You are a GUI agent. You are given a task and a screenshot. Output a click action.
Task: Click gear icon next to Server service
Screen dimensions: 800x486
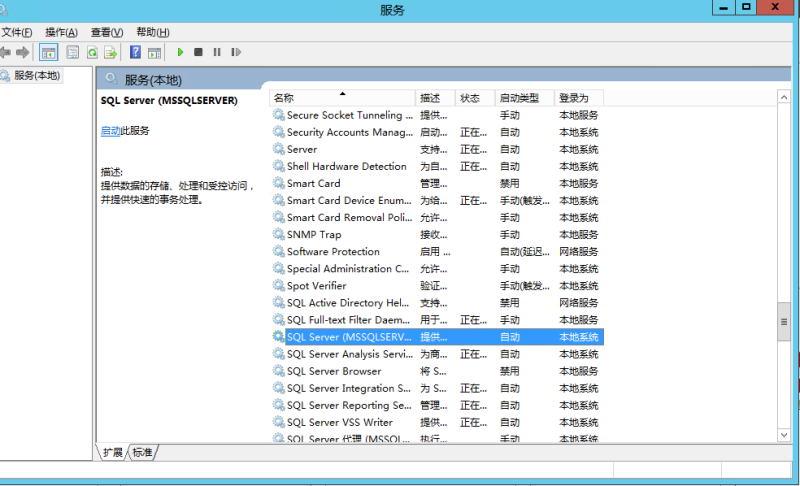[x=278, y=149]
